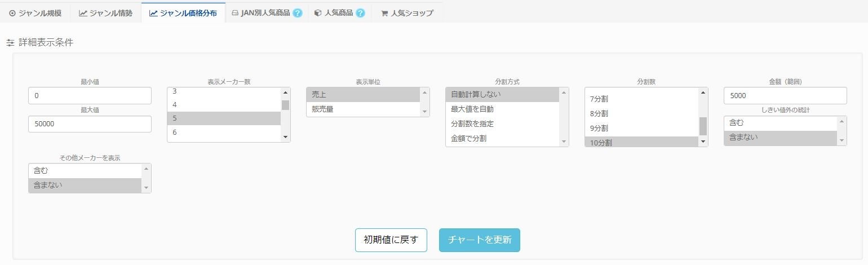The image size is (868, 265).
Task: Click help icon beside 人気商品 tab
Action: pos(360,13)
